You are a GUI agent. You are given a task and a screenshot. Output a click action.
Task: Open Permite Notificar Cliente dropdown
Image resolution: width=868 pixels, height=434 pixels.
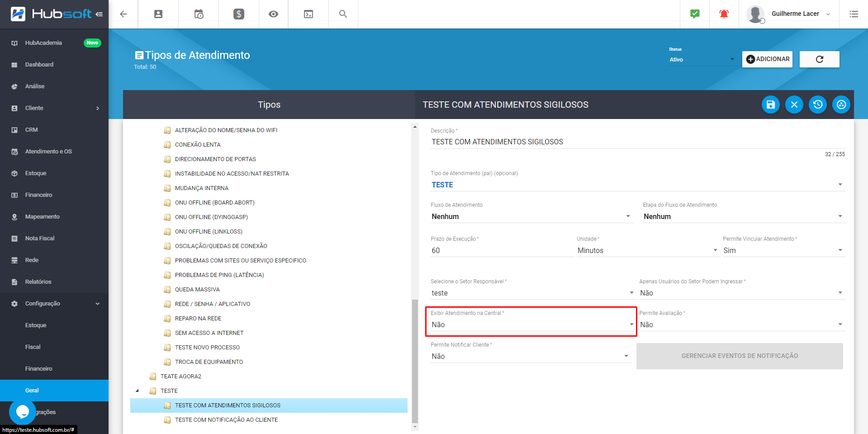[x=531, y=356]
